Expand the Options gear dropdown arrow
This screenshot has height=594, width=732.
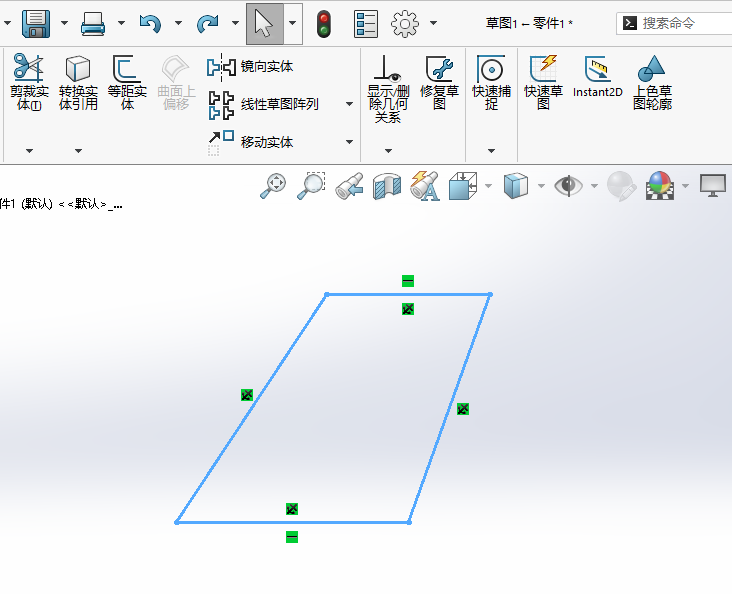coord(433,22)
